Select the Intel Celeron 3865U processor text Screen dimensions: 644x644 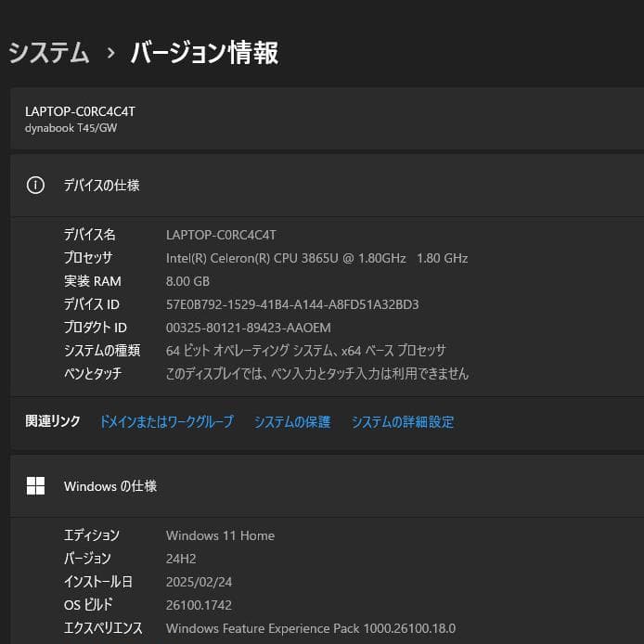click(x=316, y=258)
